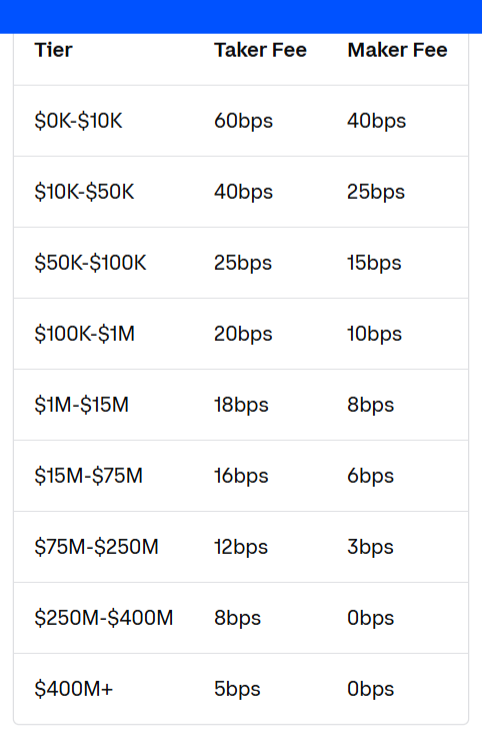Viewport: 482px width, 738px height.
Task: Click the 18bps taker fee value
Action: click(x=241, y=406)
